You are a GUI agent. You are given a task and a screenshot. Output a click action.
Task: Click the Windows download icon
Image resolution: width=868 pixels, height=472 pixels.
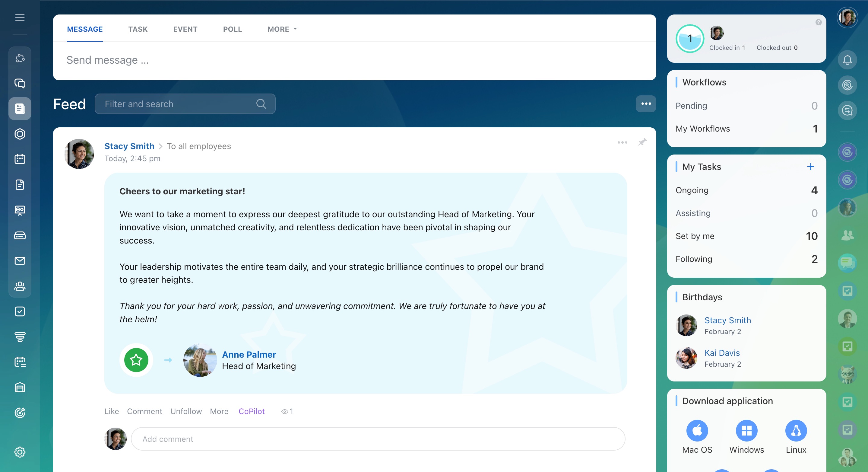point(746,431)
